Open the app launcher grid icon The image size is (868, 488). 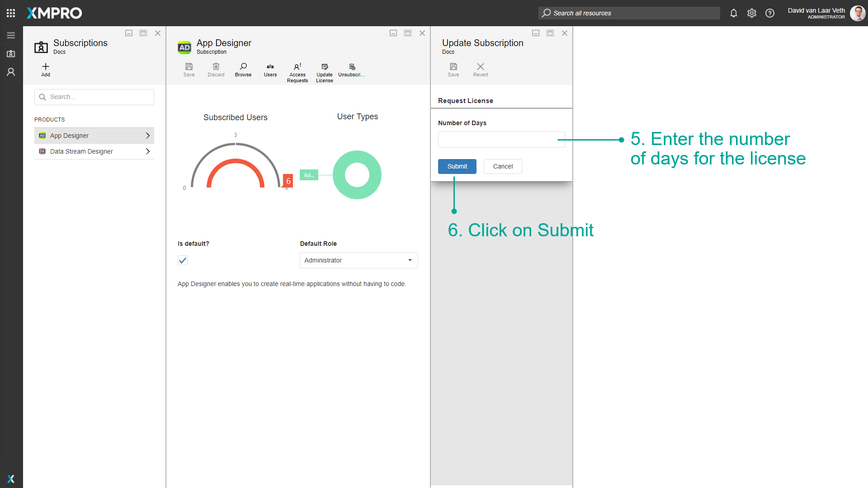click(x=11, y=13)
